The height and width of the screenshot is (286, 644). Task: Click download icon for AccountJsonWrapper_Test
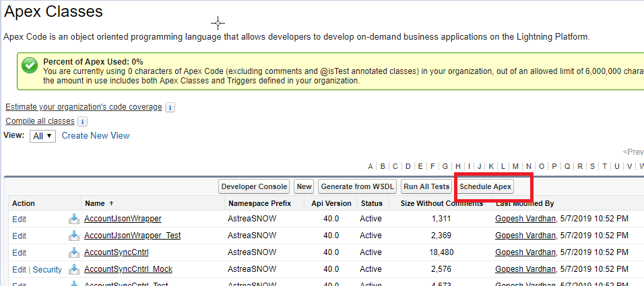[x=74, y=236]
